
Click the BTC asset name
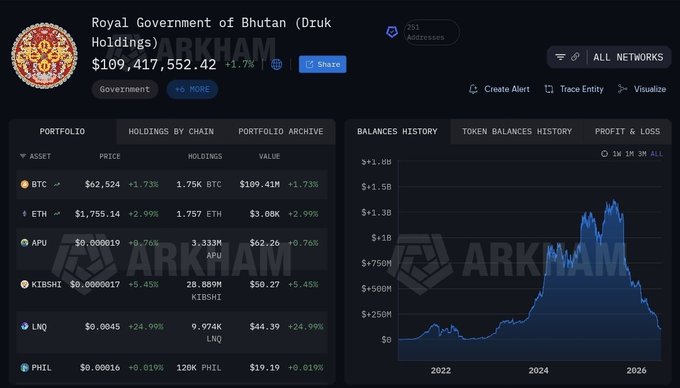click(x=39, y=184)
